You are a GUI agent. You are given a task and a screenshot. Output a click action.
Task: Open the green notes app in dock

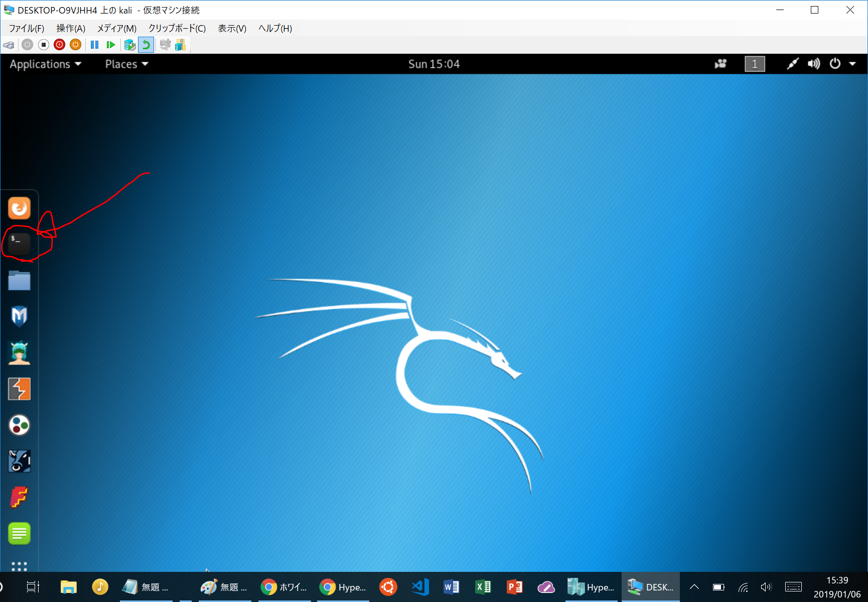click(x=19, y=533)
